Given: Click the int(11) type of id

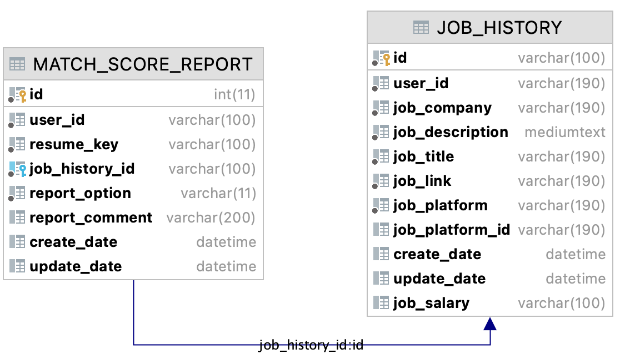Looking at the screenshot, I should pos(234,95).
